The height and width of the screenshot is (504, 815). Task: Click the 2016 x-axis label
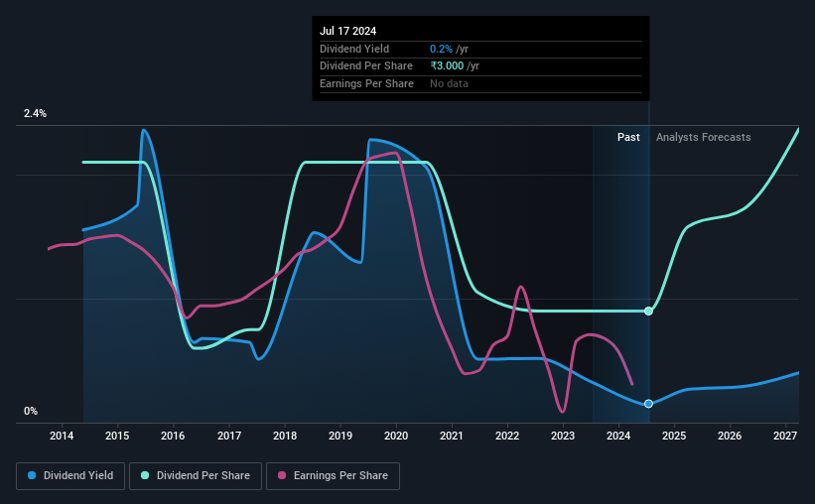(x=173, y=436)
